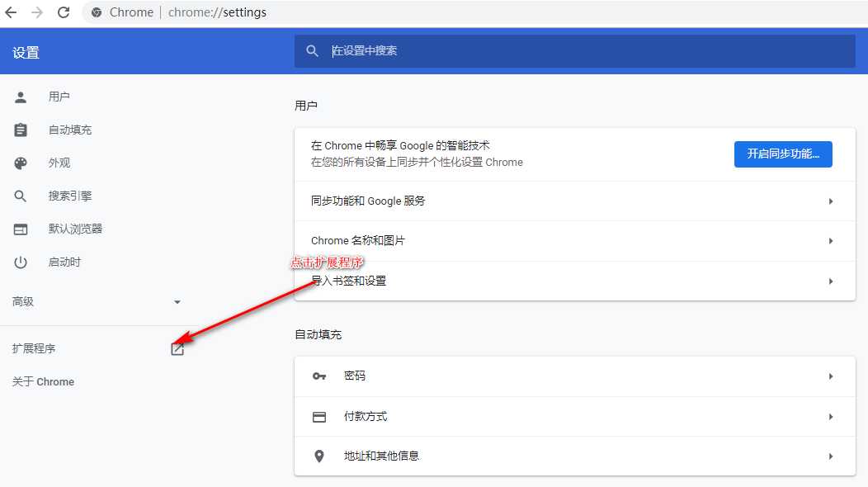Click arrow on 同步功能和 Google 服务 row

[x=831, y=201]
